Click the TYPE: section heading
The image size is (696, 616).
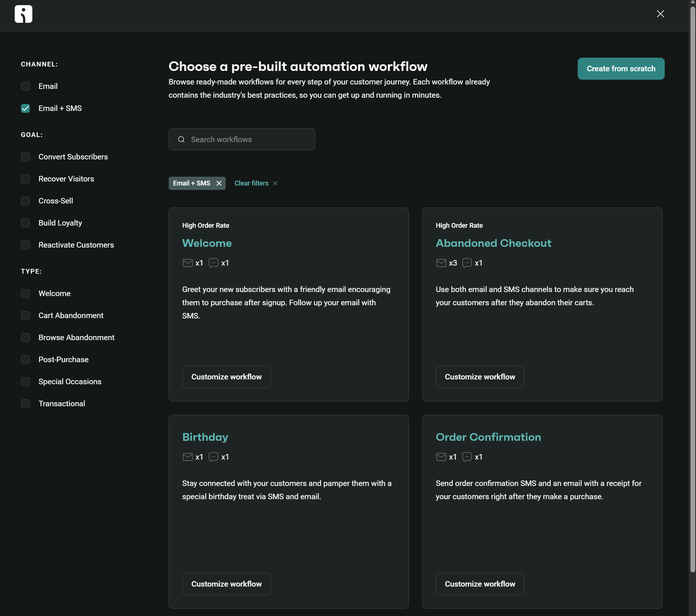click(31, 271)
